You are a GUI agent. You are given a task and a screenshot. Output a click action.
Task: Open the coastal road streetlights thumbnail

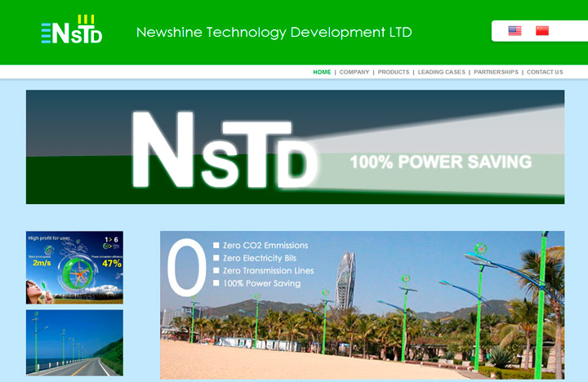pos(74,343)
